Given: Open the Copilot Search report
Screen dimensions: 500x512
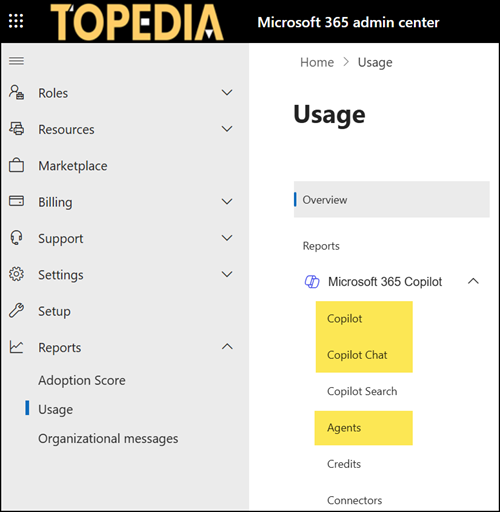Looking at the screenshot, I should click(x=362, y=391).
